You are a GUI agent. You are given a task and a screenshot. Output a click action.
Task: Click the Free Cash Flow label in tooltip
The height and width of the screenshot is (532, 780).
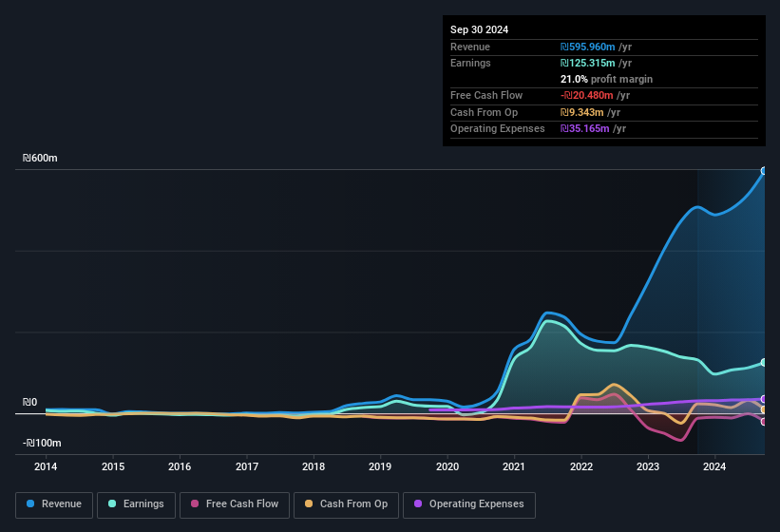click(486, 95)
